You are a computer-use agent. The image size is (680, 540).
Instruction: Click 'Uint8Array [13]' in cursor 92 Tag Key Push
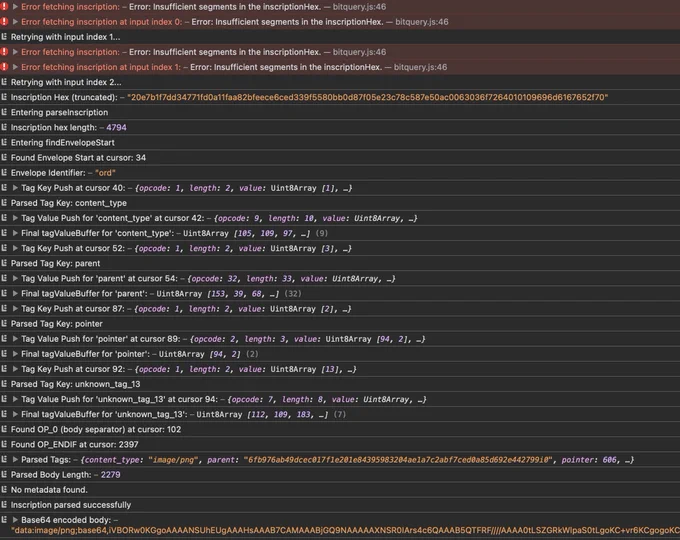coord(304,369)
